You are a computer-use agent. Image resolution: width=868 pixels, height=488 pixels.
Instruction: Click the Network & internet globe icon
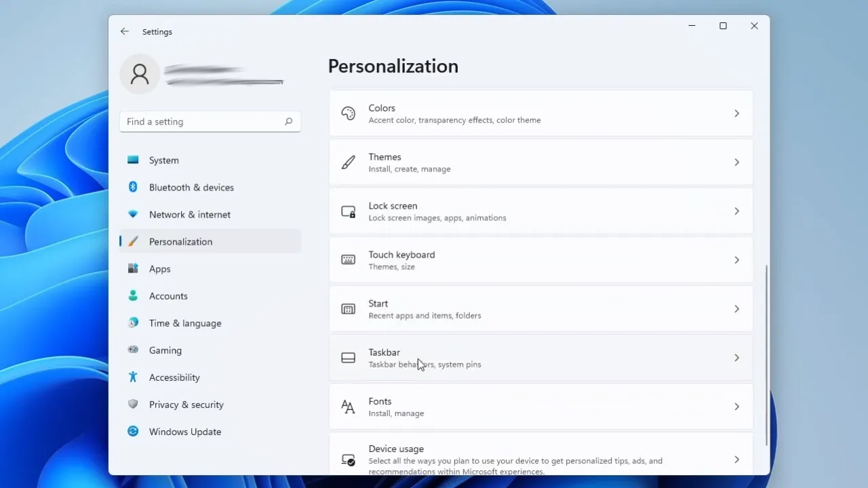point(133,214)
